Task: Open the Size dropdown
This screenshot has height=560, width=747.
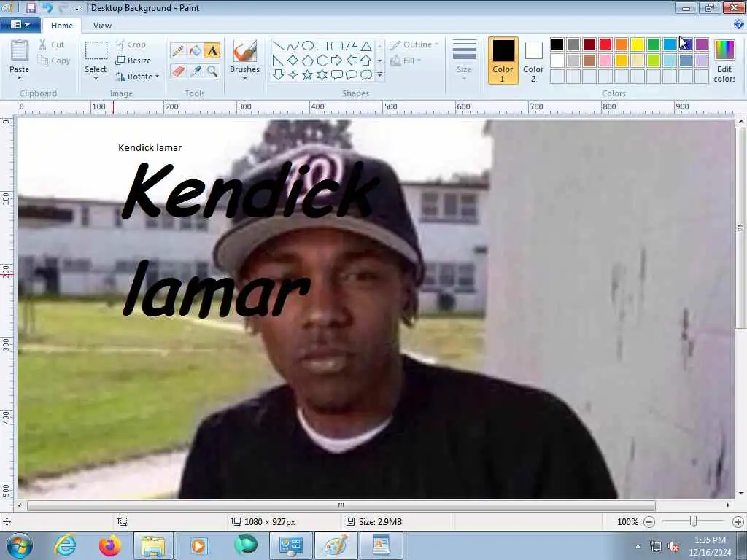Action: [x=464, y=61]
